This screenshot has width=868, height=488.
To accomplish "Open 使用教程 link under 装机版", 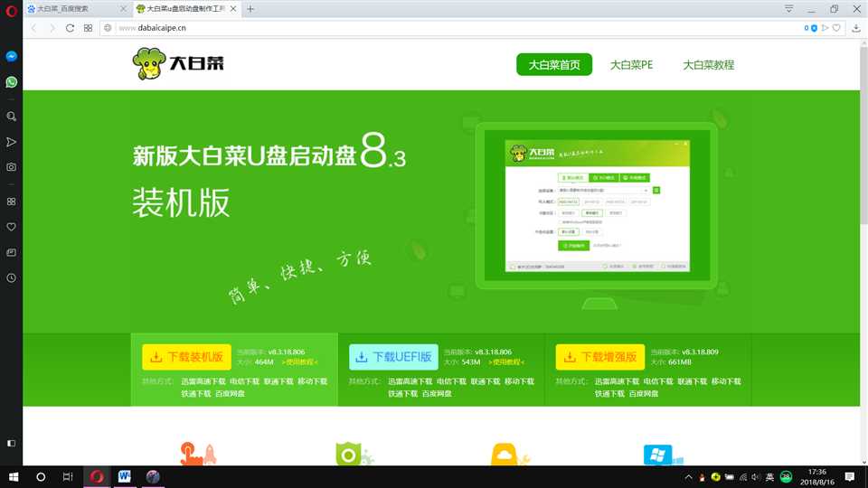I will click(x=300, y=361).
